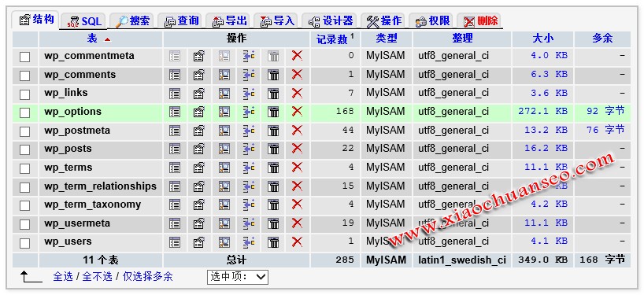Search icon in wp_term_relationships row

click(224, 186)
